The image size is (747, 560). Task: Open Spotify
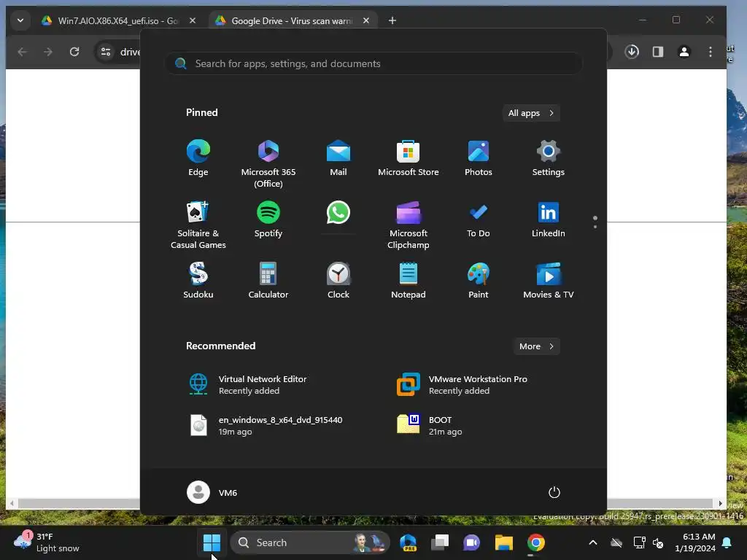[268, 220]
